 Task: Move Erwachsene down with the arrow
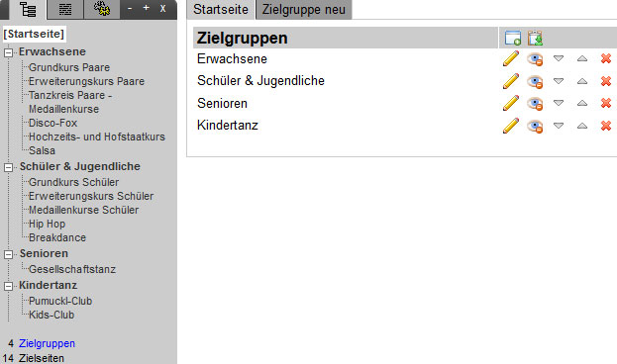point(559,58)
